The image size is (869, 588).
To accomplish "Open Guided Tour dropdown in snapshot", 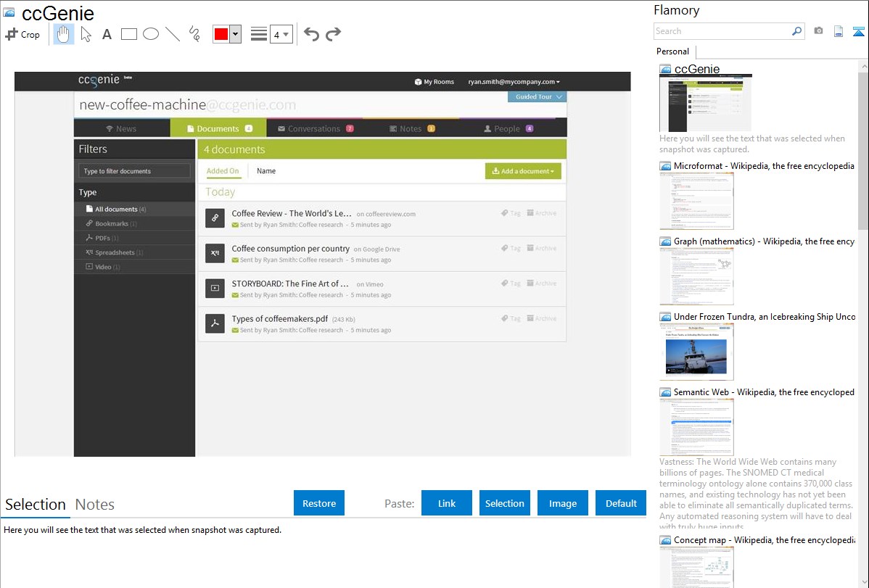I will [537, 96].
